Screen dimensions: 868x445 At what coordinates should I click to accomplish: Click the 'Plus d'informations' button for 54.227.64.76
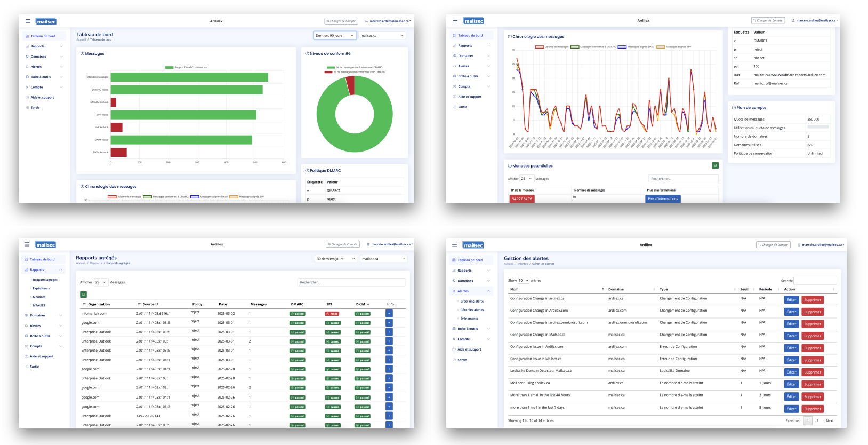click(663, 198)
